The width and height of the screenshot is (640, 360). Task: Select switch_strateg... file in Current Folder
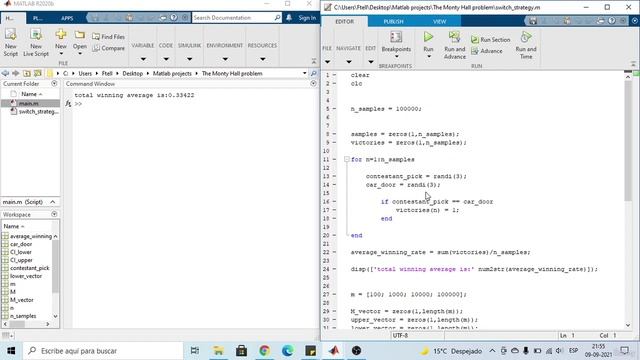pyautogui.click(x=35, y=111)
